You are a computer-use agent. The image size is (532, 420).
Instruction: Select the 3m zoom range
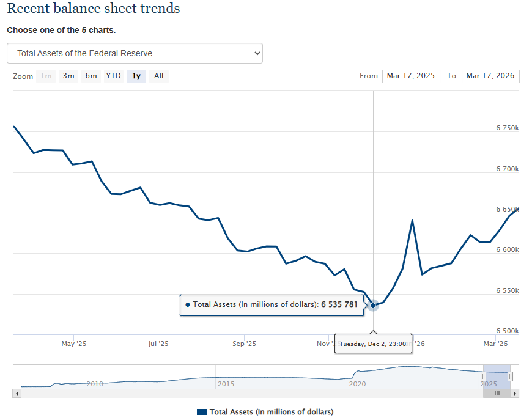click(68, 76)
